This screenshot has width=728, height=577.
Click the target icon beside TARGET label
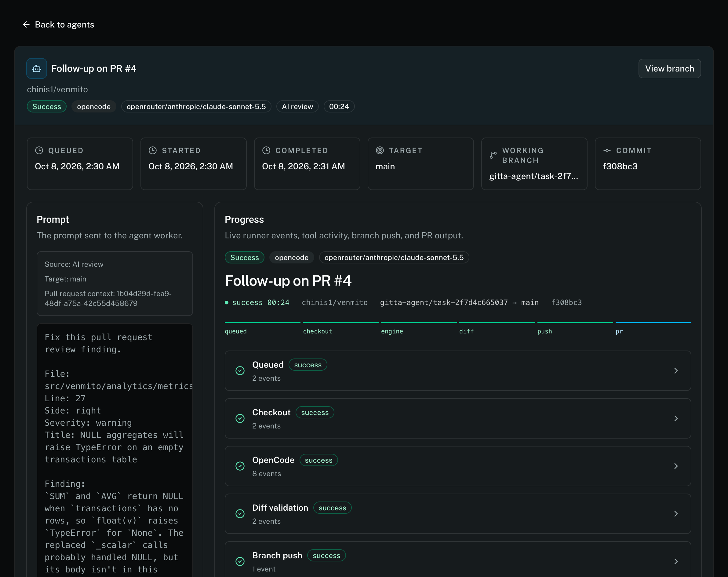pyautogui.click(x=380, y=150)
